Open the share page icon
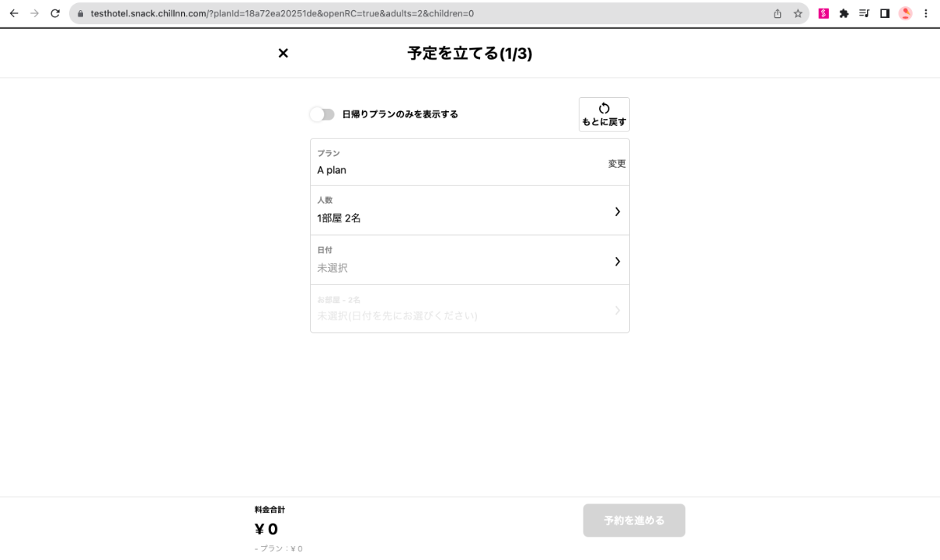940x560 pixels. pyautogui.click(x=777, y=13)
